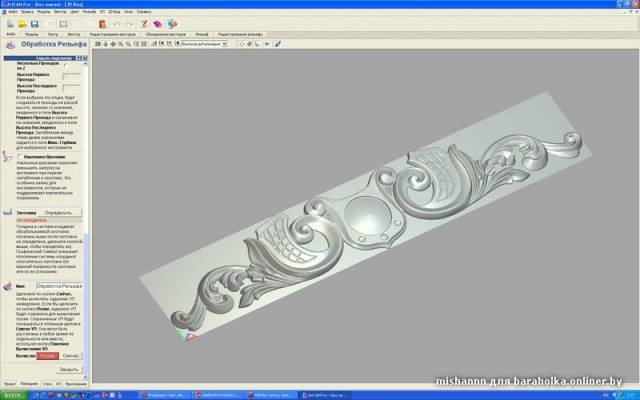Viewport: 640px width, 400px height.
Task: Switch to Mail.Ru taskbar window
Action: point(271,395)
